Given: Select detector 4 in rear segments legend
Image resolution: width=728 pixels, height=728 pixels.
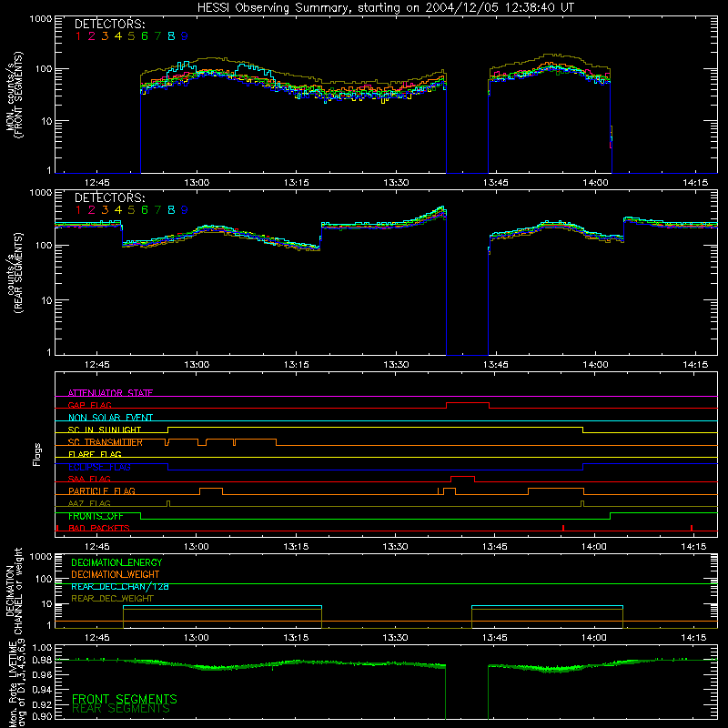Looking at the screenshot, I should [x=118, y=210].
